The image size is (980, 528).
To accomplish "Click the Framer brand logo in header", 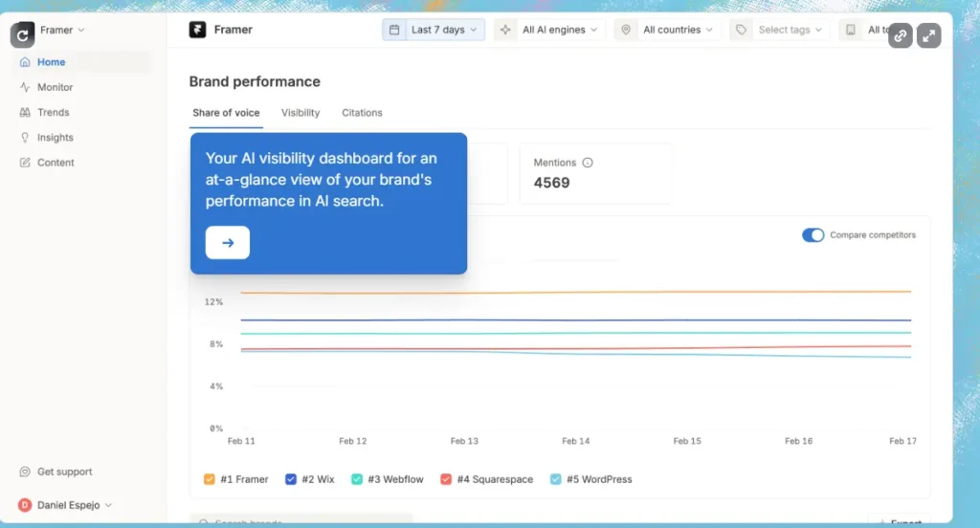I will click(197, 30).
